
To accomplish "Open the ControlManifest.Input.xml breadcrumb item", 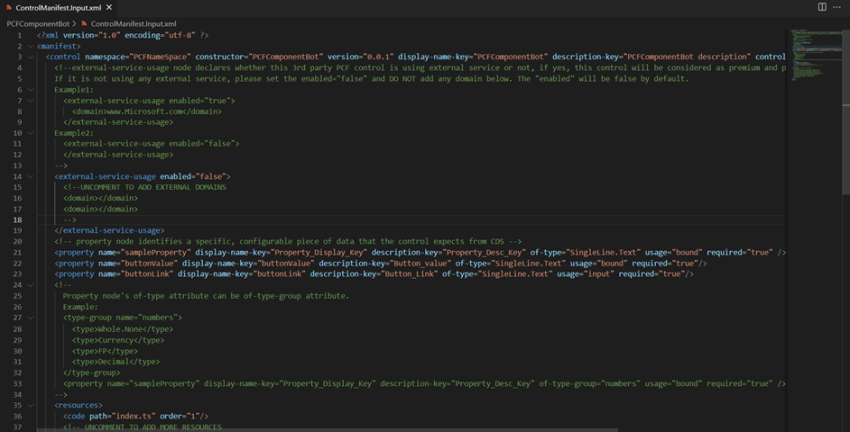I will point(133,24).
